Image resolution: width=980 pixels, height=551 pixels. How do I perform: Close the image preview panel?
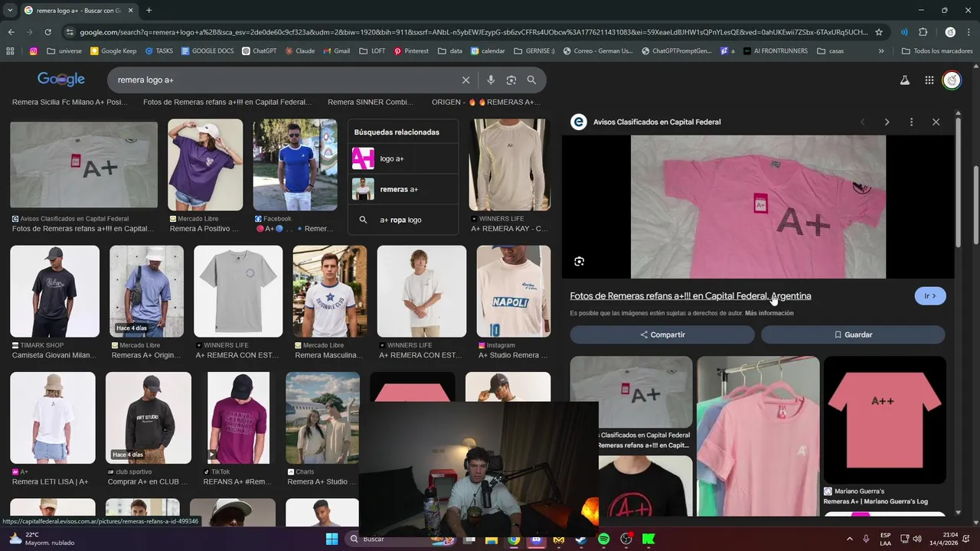(x=936, y=122)
